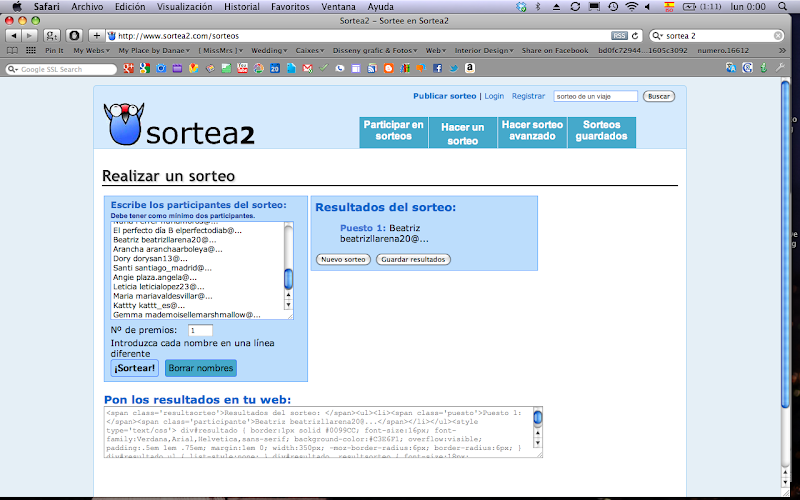Image resolution: width=800 pixels, height=500 pixels.
Task: Click the 'Nuevo sorteo' button
Action: click(x=343, y=259)
